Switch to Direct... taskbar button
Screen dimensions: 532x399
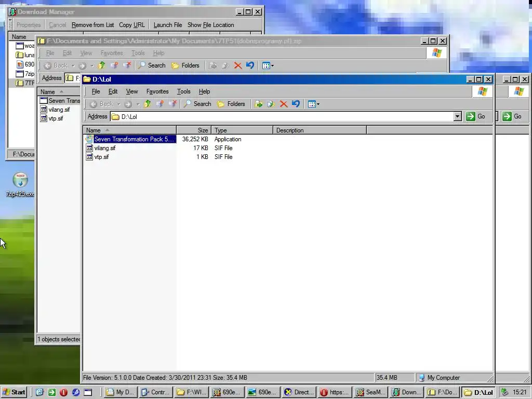[299, 392]
